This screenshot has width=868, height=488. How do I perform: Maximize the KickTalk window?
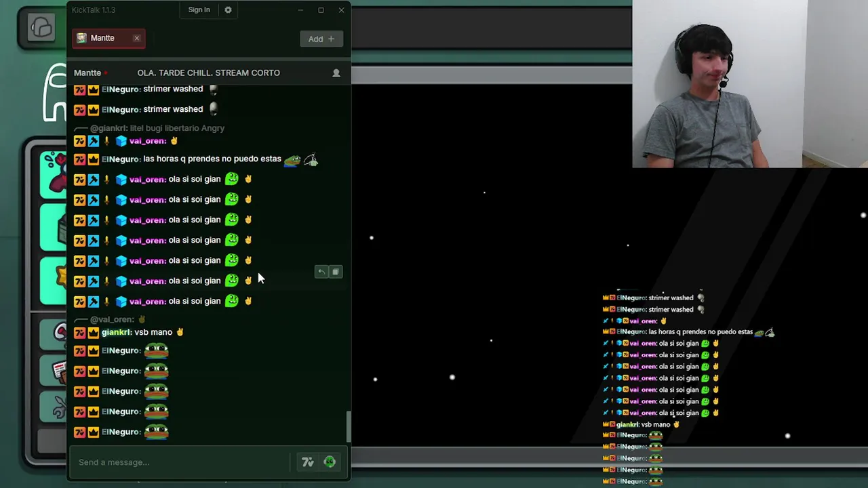(321, 10)
